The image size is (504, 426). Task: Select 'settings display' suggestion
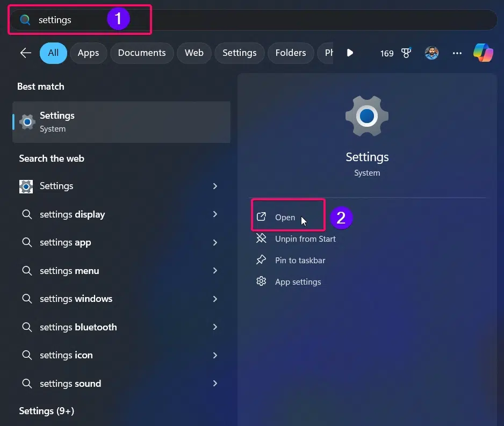tap(121, 214)
